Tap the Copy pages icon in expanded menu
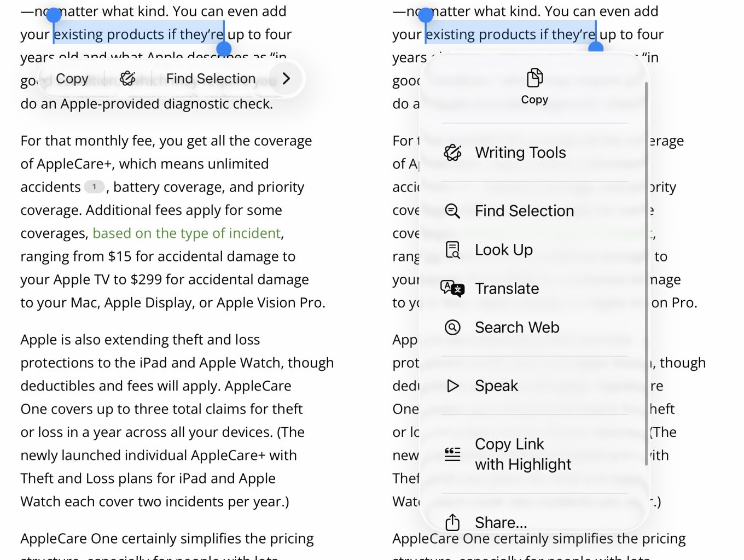 pyautogui.click(x=534, y=78)
